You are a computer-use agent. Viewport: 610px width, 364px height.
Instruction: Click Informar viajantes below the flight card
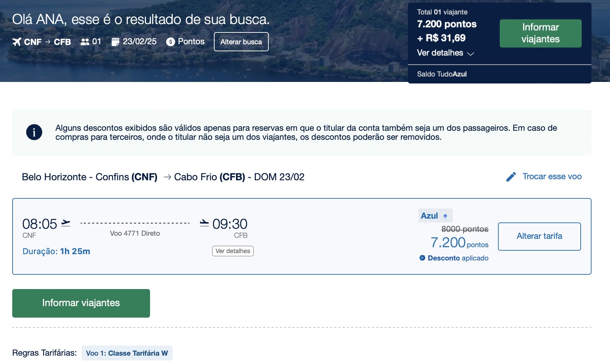[x=81, y=303]
